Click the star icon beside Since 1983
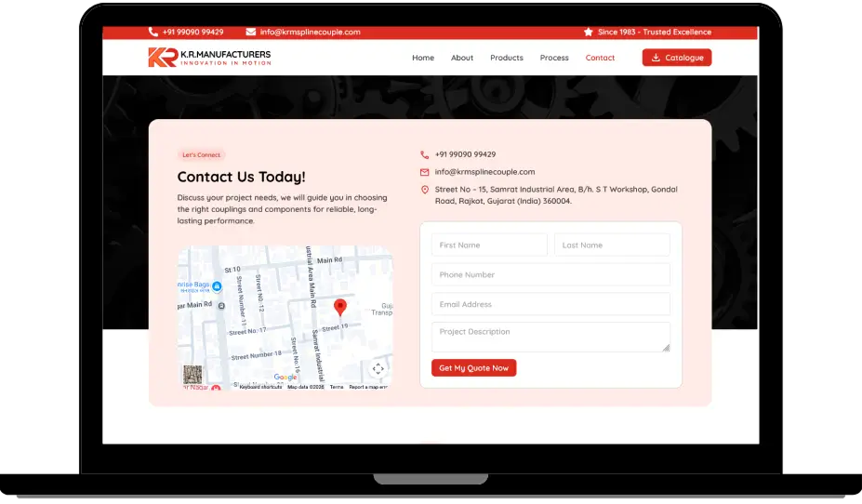 [589, 32]
